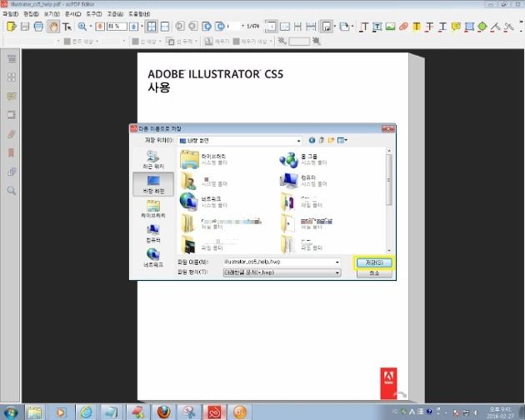Viewport: 525px width, 420px height.
Task: Open the 도움말(H) menu
Action: pos(139,14)
